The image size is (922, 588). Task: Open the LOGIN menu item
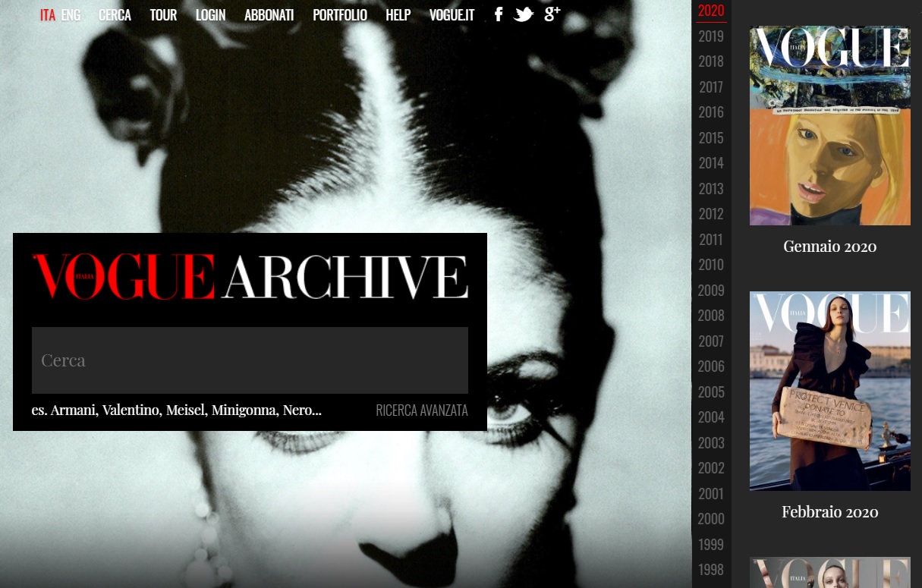pyautogui.click(x=210, y=15)
